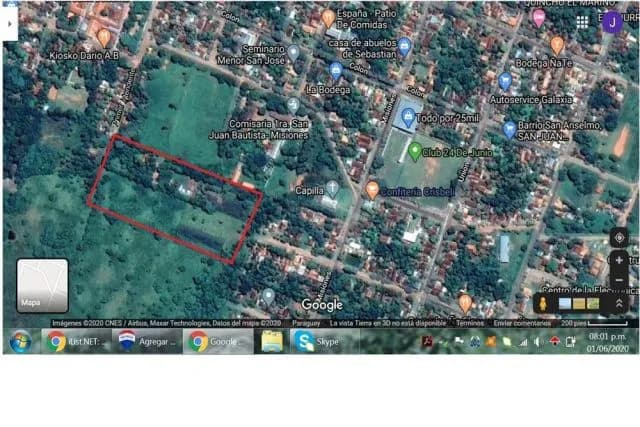Viewport: 640px width, 427px height.
Task: Open the volume speaker tray icon
Action: (539, 342)
